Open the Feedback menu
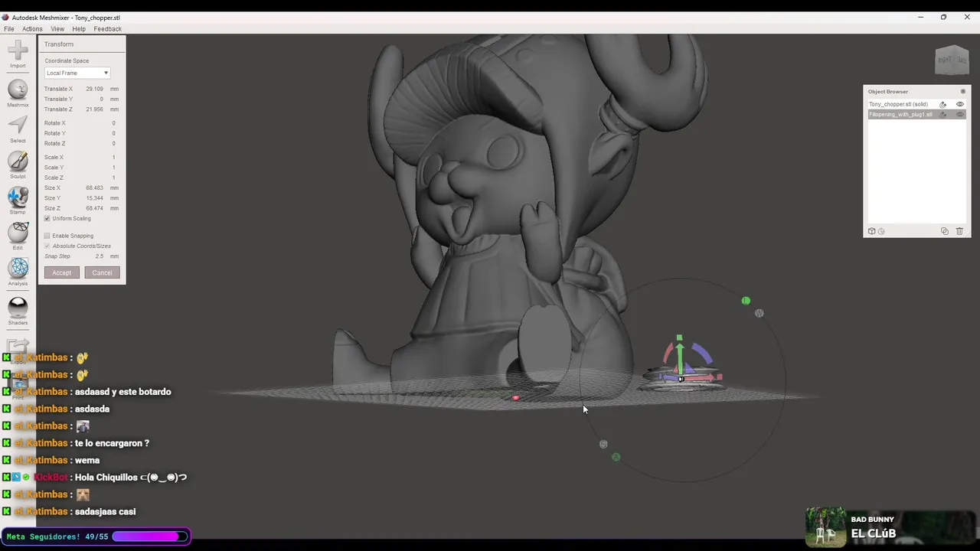Viewport: 980px width, 551px height. click(x=107, y=29)
